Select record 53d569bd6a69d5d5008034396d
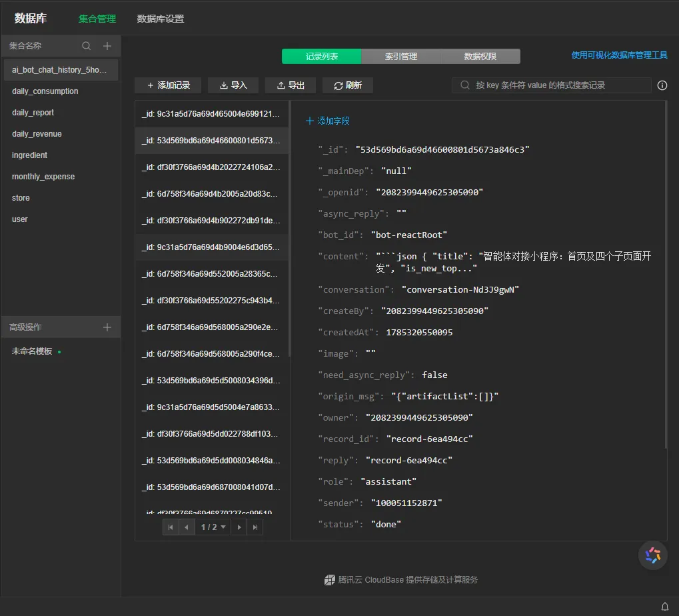The image size is (679, 616). 211,381
